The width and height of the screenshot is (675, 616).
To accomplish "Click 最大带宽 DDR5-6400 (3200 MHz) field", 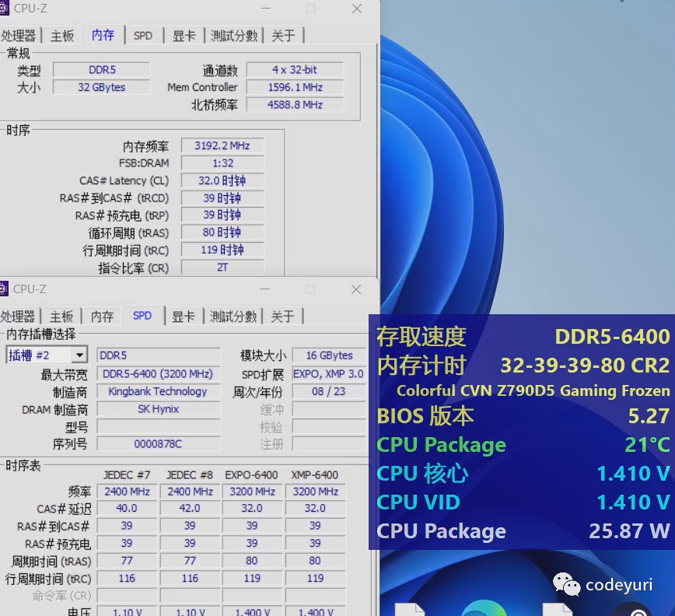I will point(158,373).
